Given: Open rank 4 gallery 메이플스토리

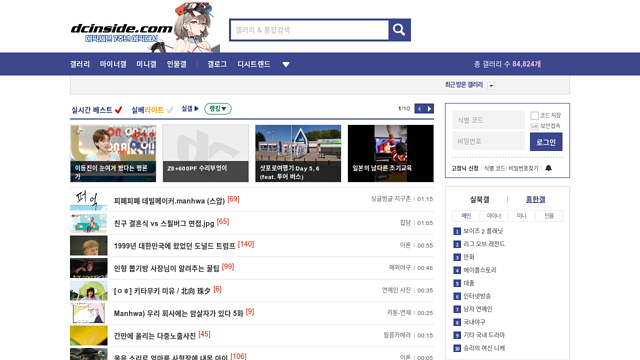Looking at the screenshot, I should pyautogui.click(x=480, y=270).
